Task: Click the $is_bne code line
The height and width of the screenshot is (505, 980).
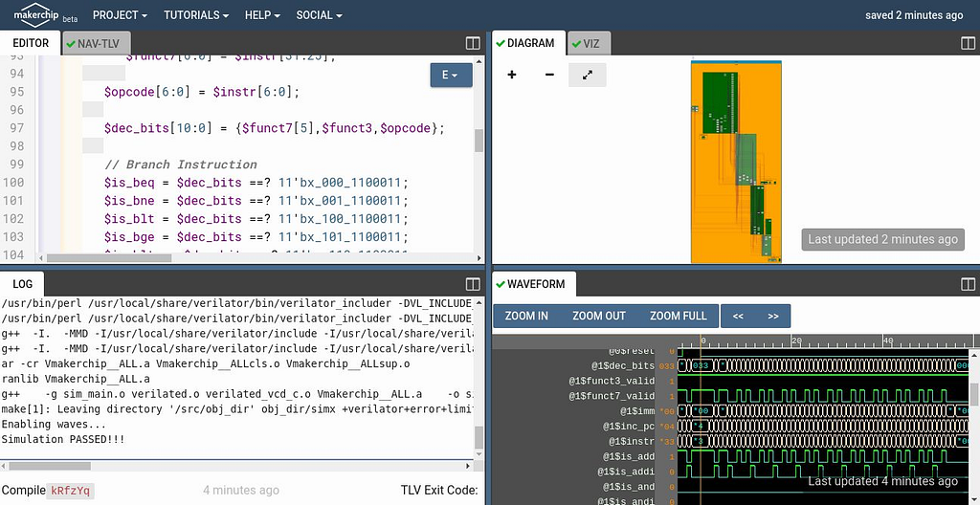Action: click(256, 201)
